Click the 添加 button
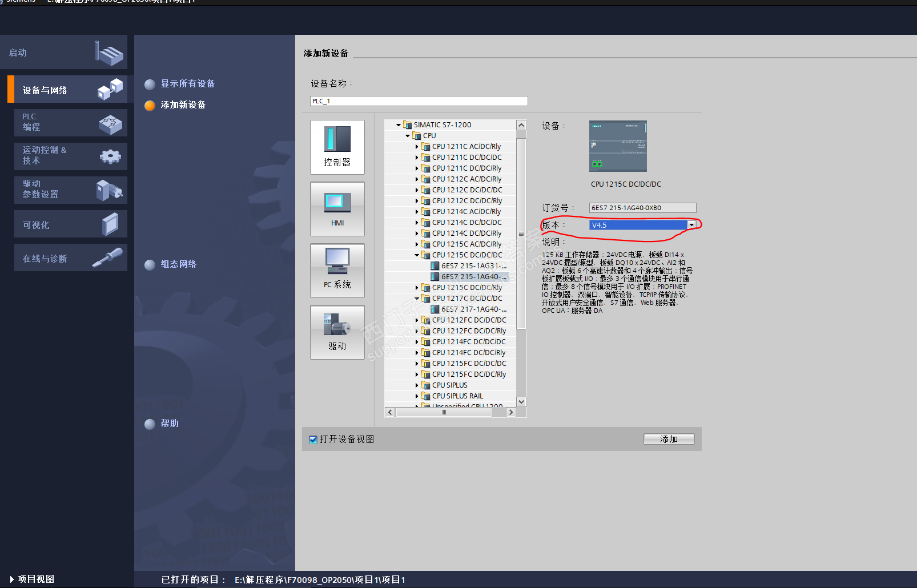The image size is (917, 588). pyautogui.click(x=669, y=439)
